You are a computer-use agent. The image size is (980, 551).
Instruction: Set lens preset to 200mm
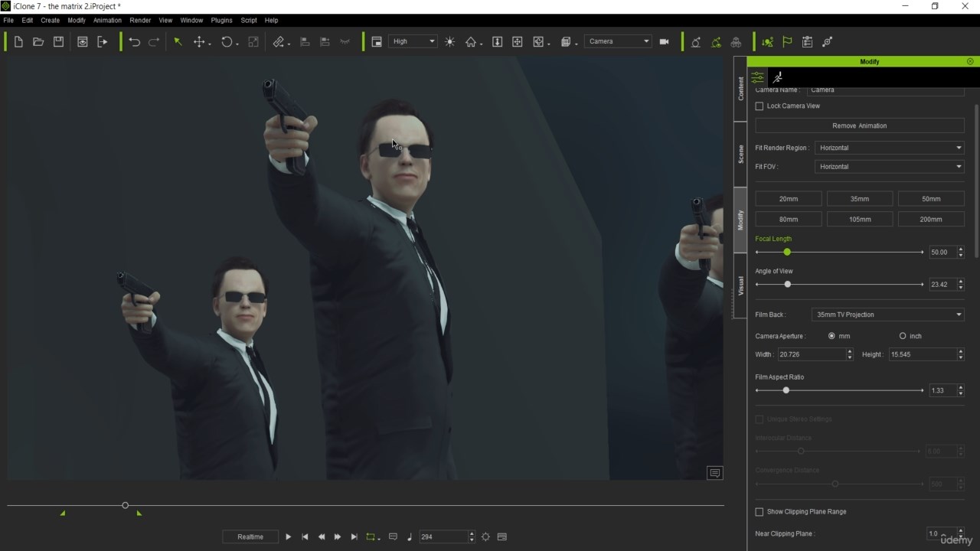931,220
